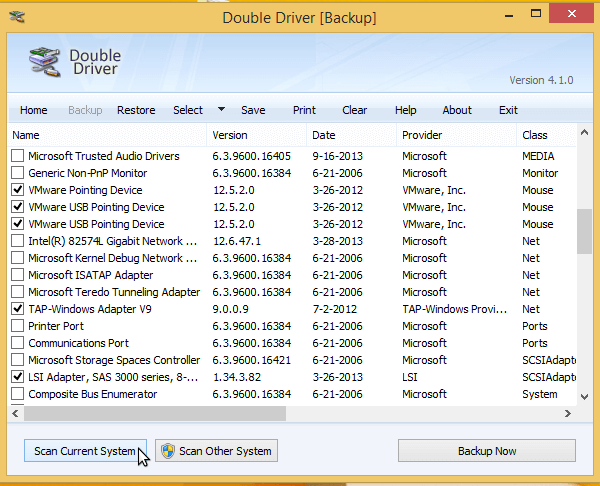
Task: Maximize the Double Driver window
Action: (536, 14)
